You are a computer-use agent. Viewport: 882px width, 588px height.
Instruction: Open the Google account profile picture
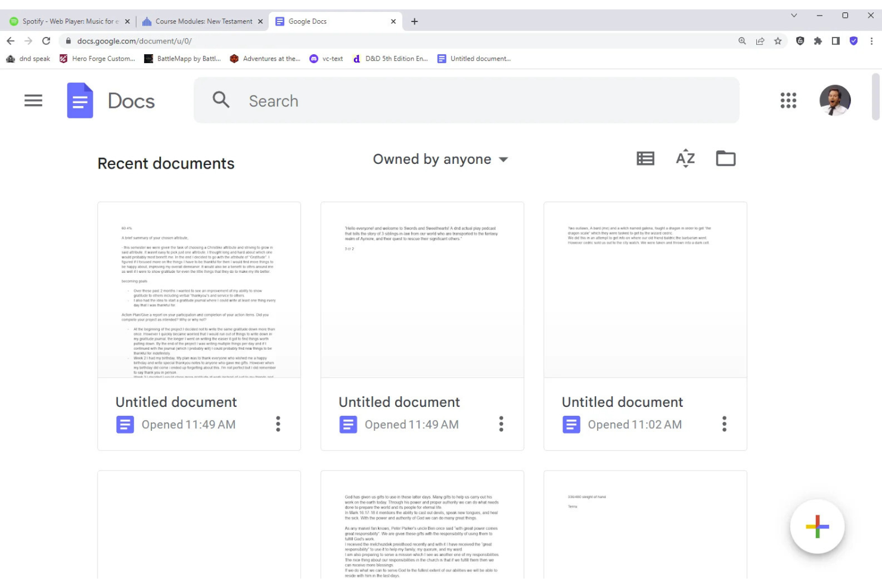click(835, 100)
